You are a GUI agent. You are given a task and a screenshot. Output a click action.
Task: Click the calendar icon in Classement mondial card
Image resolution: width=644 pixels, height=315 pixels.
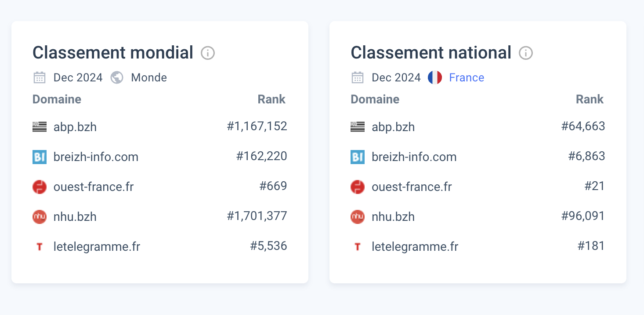tap(40, 77)
